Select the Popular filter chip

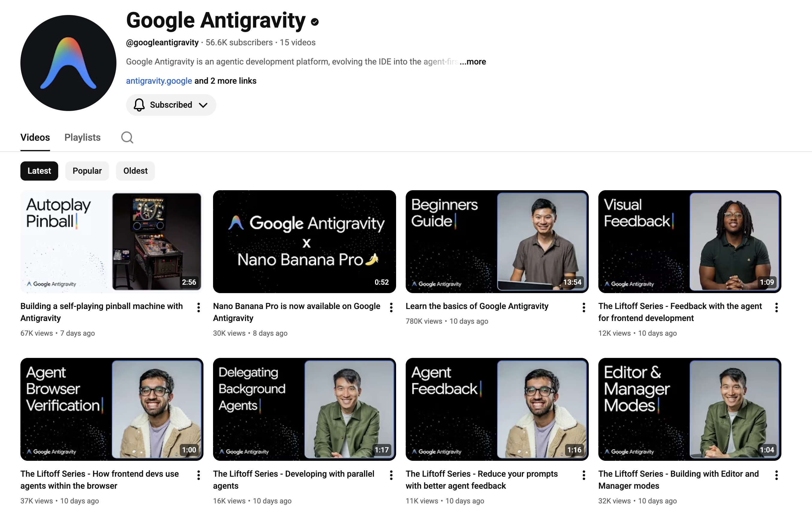pos(87,171)
